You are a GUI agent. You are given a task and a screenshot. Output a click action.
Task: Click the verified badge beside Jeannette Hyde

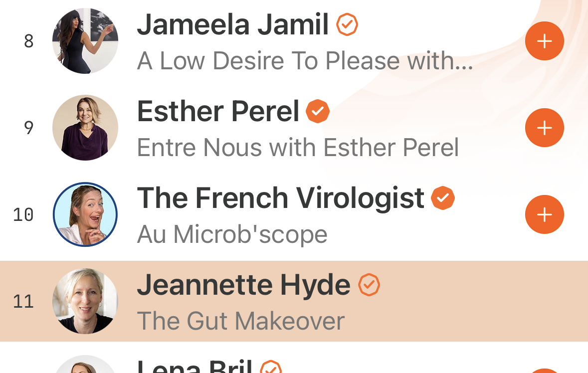[x=369, y=285]
